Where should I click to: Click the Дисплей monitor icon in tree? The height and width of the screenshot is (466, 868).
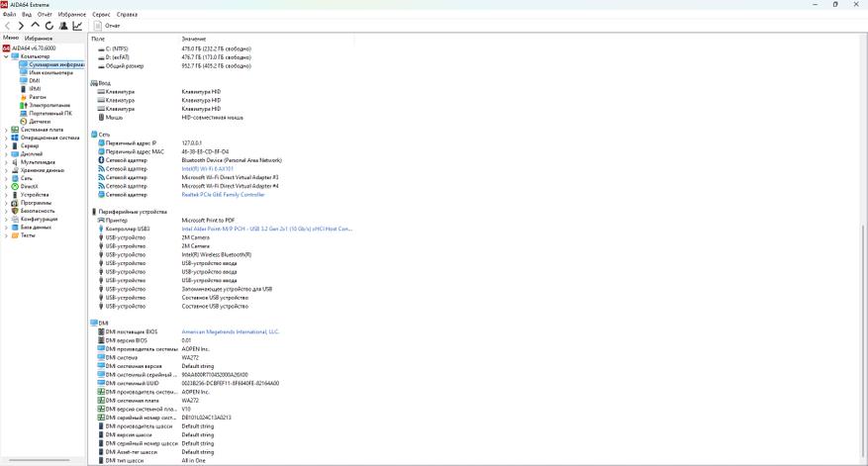15,154
